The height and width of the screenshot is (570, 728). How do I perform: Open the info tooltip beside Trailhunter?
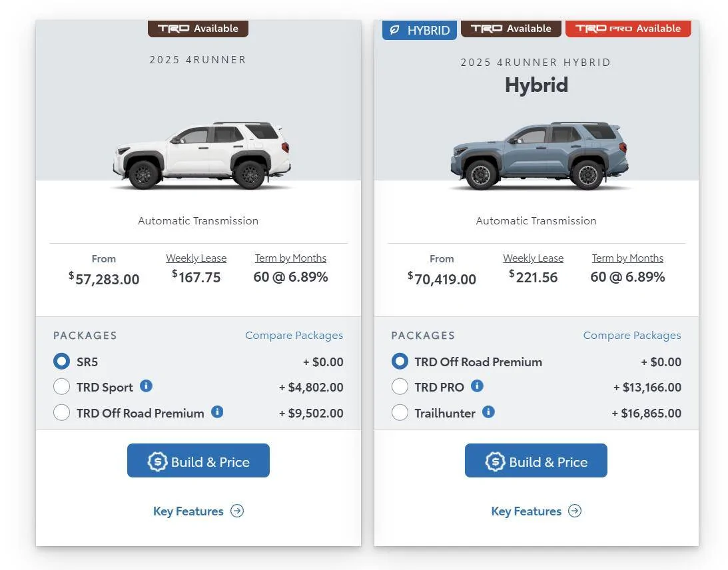(488, 412)
